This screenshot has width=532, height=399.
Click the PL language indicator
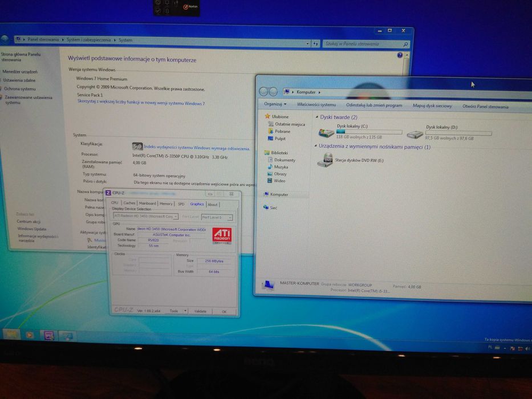pos(490,347)
